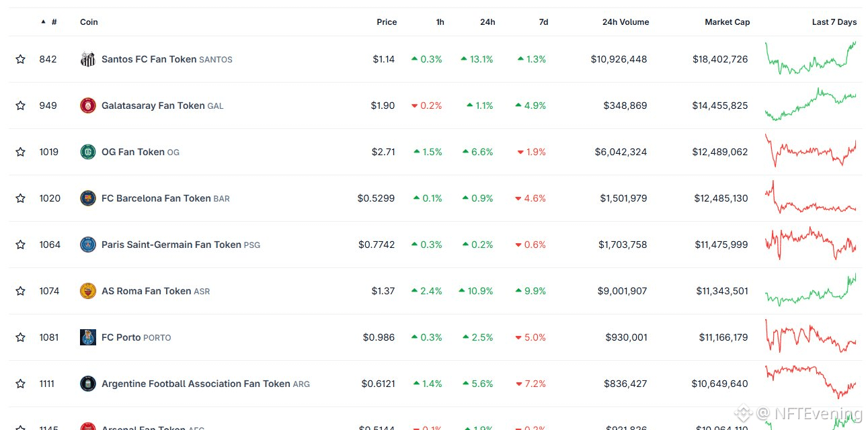Click Argentine Football Association logo icon
Screen dimensions: 868x430
point(88,384)
